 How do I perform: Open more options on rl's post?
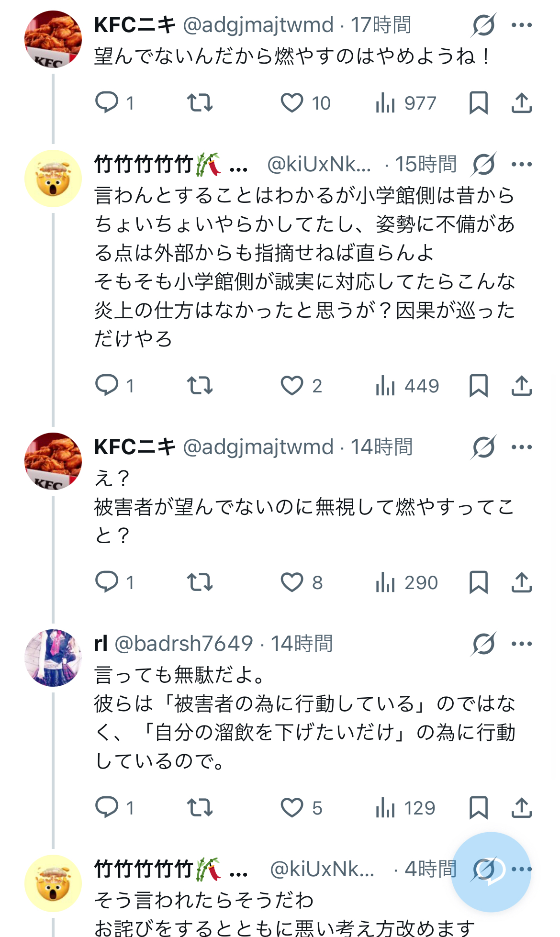pyautogui.click(x=521, y=644)
